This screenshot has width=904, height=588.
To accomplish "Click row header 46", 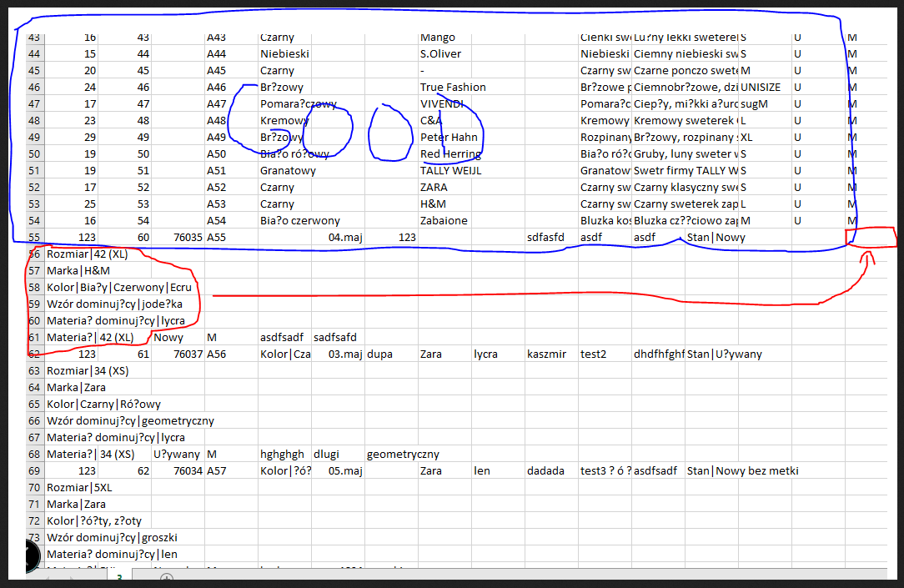I will (33, 88).
